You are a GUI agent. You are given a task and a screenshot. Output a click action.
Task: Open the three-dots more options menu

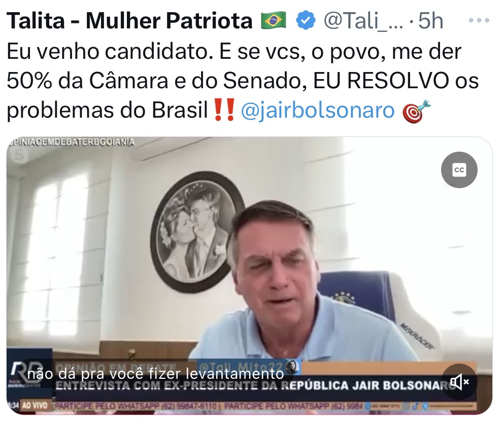pos(479,21)
